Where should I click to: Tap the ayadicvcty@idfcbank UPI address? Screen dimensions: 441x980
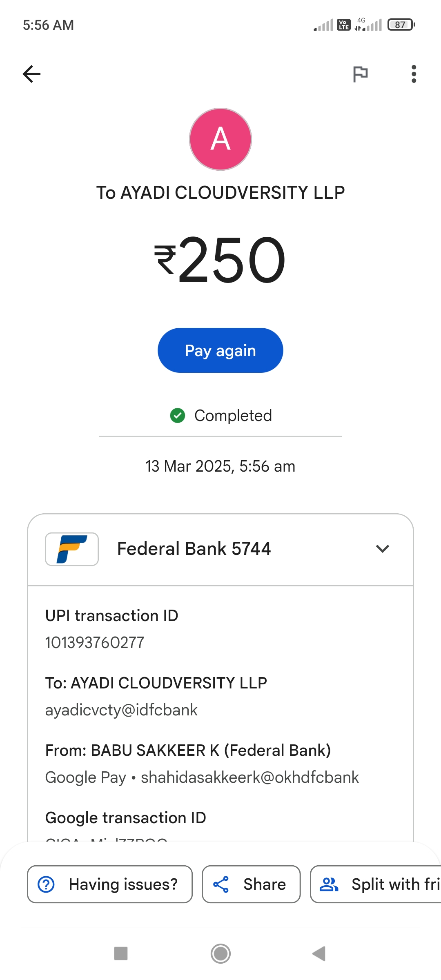tap(121, 710)
